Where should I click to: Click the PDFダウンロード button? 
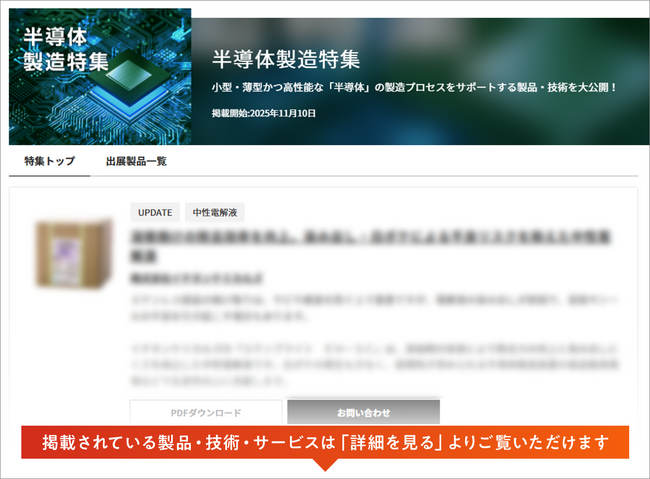[x=206, y=413]
